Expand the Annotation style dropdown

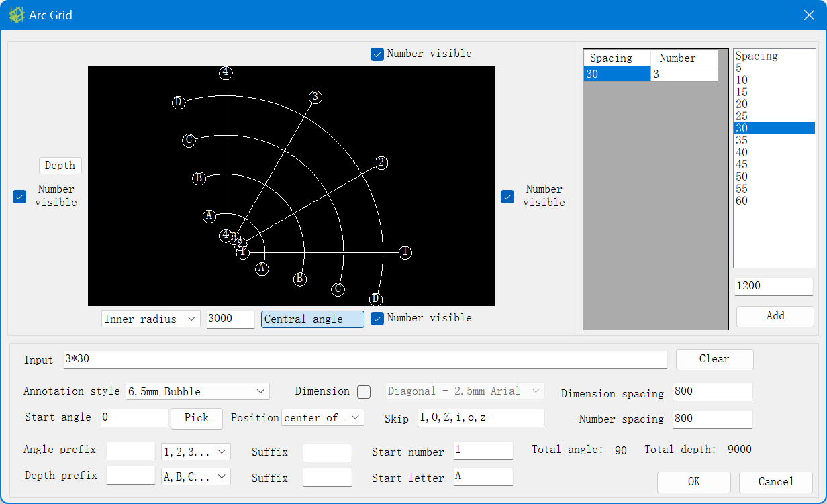pyautogui.click(x=197, y=391)
